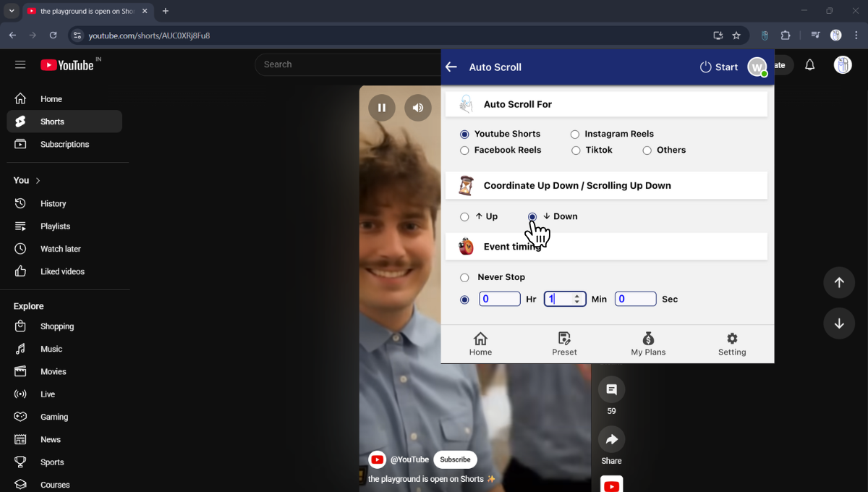Viewport: 868px width, 492px height.
Task: Open YouTube notifications bell
Action: [810, 65]
